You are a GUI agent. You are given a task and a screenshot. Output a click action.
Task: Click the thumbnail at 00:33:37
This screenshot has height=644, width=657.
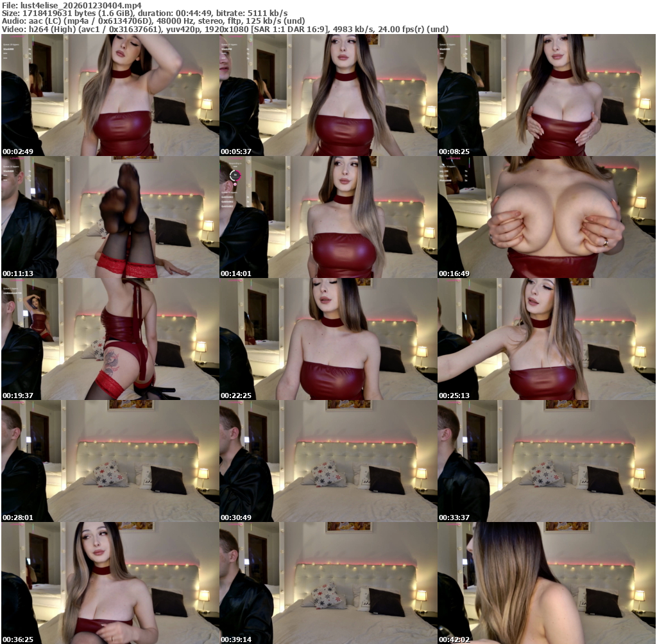click(546, 461)
